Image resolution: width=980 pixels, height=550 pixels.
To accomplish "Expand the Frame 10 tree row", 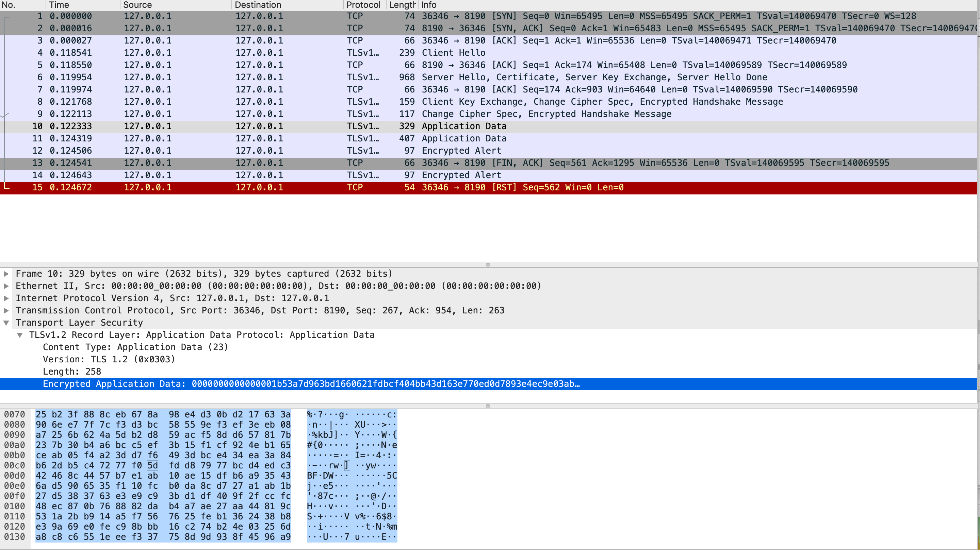I will click(6, 274).
